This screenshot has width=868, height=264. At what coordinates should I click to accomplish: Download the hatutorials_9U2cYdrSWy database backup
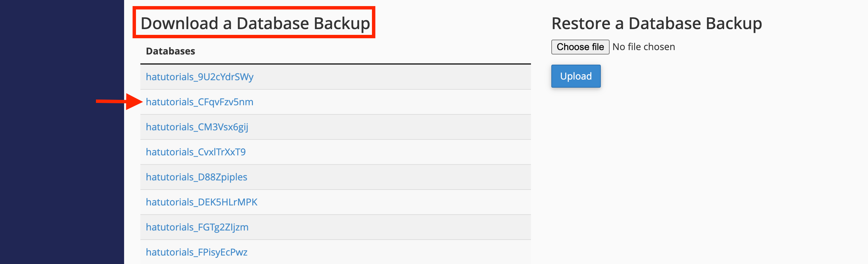(x=199, y=76)
